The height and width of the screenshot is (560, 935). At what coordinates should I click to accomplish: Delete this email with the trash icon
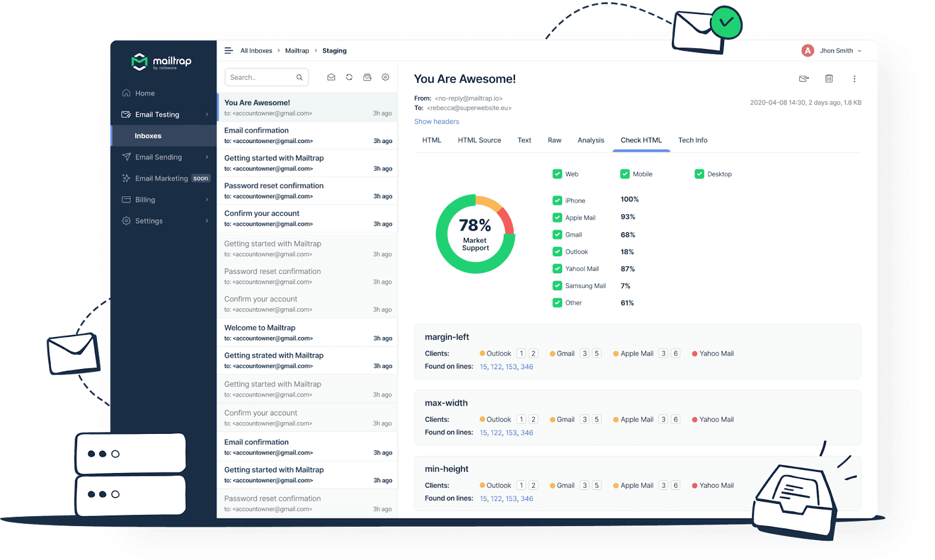click(829, 78)
